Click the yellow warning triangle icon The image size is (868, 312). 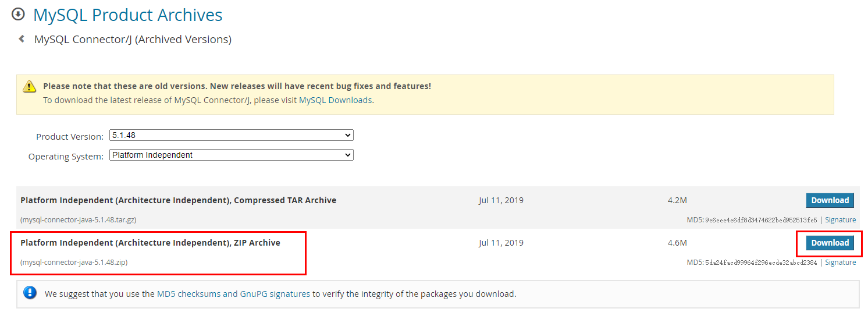29,87
